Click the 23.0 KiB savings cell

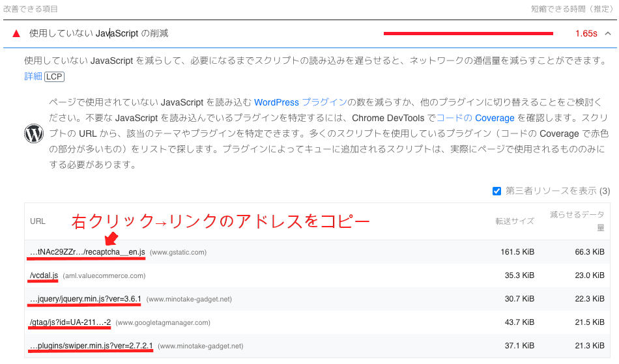[x=590, y=275]
